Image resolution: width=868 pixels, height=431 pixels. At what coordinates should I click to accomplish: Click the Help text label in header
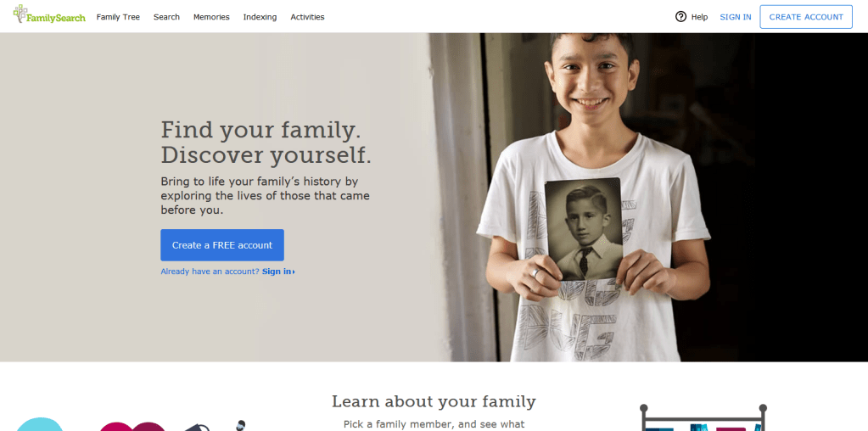pyautogui.click(x=699, y=17)
